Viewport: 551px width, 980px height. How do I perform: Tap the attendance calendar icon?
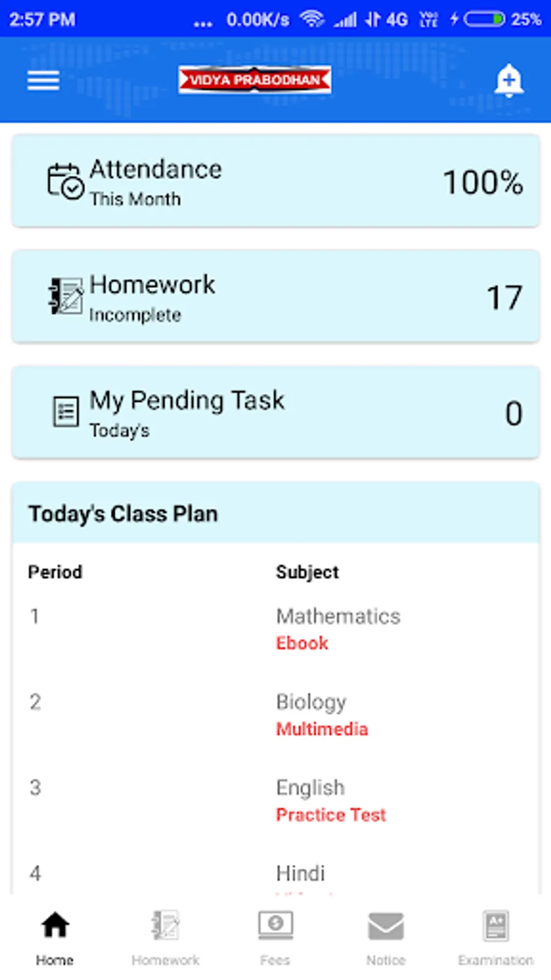tap(65, 182)
